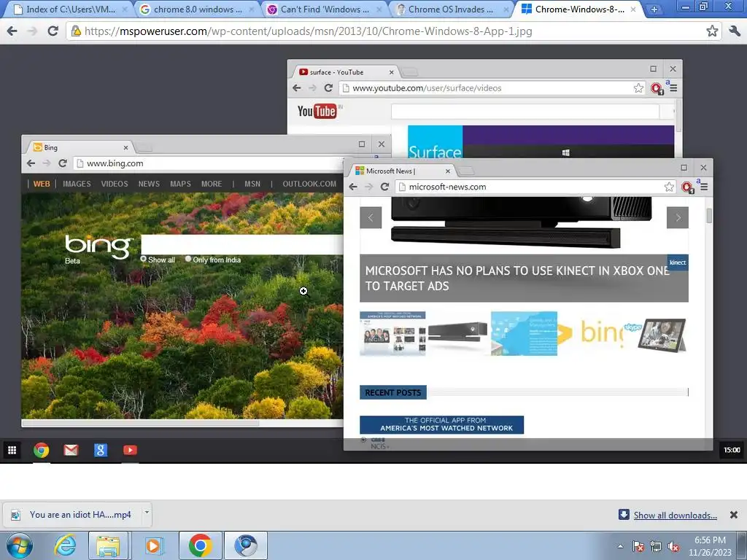747x560 pixels.
Task: Open VIDEOS in the Bing navigation bar
Action: tap(115, 184)
